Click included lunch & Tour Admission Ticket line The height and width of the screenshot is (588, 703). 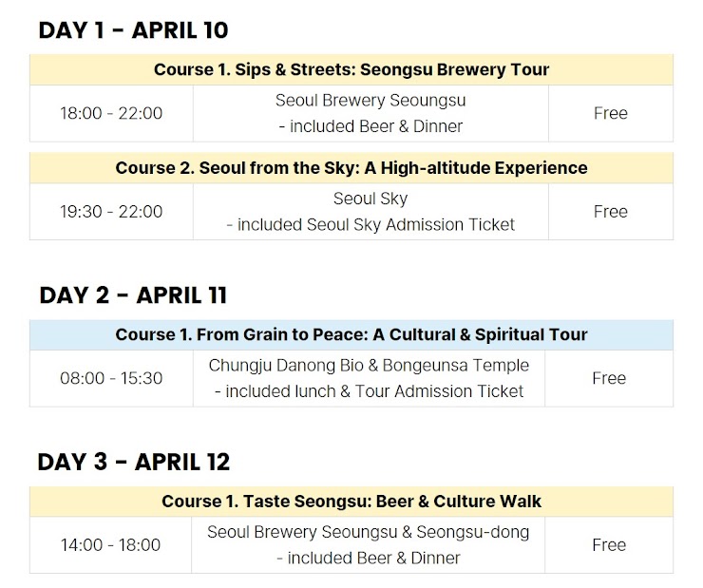click(x=369, y=391)
